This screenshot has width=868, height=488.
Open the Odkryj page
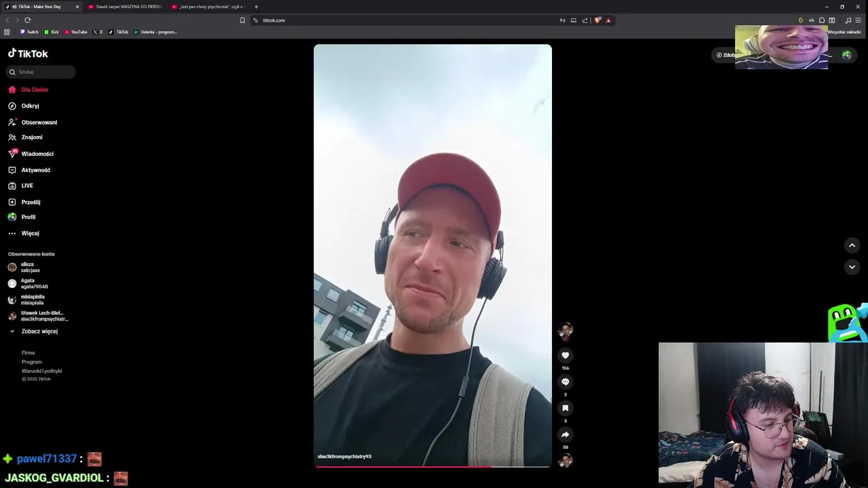pos(30,106)
